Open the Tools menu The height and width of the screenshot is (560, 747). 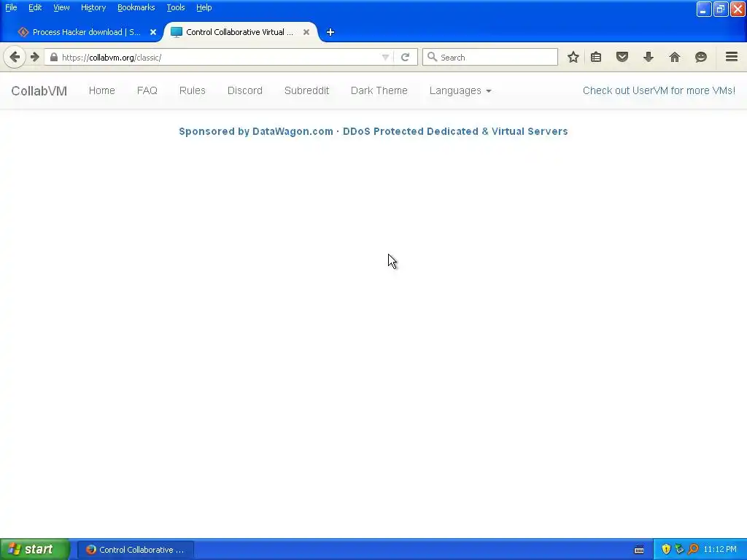[x=176, y=7]
